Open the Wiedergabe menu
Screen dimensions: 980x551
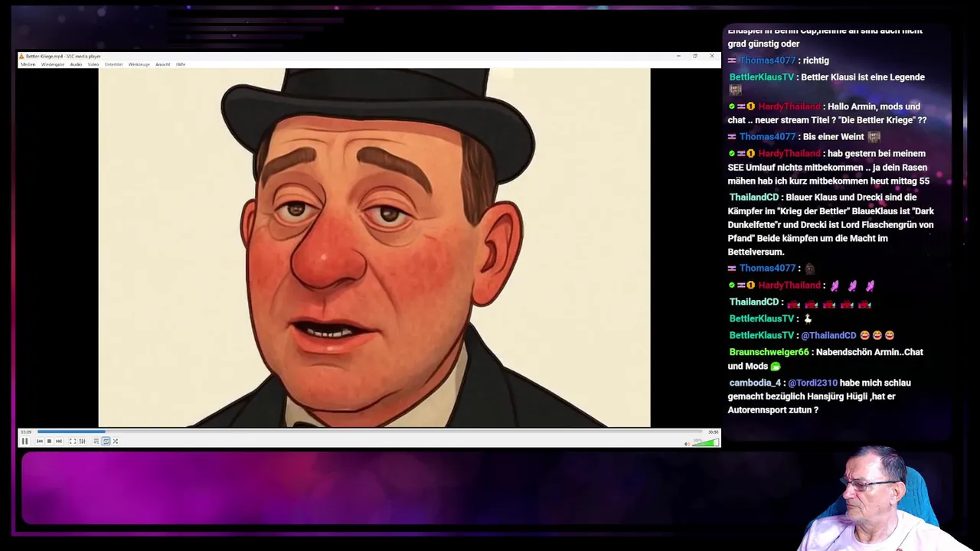[x=53, y=64]
